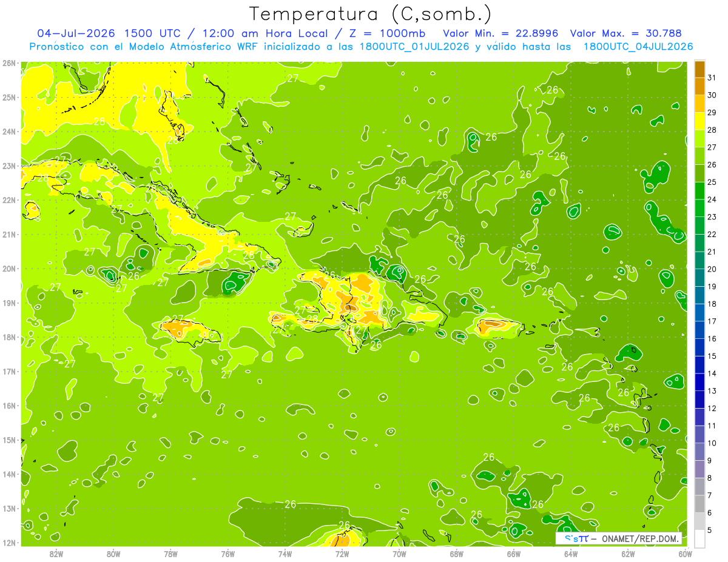Click the 13N latitude axis label
Screen dimensions: 728x562
click(x=8, y=508)
